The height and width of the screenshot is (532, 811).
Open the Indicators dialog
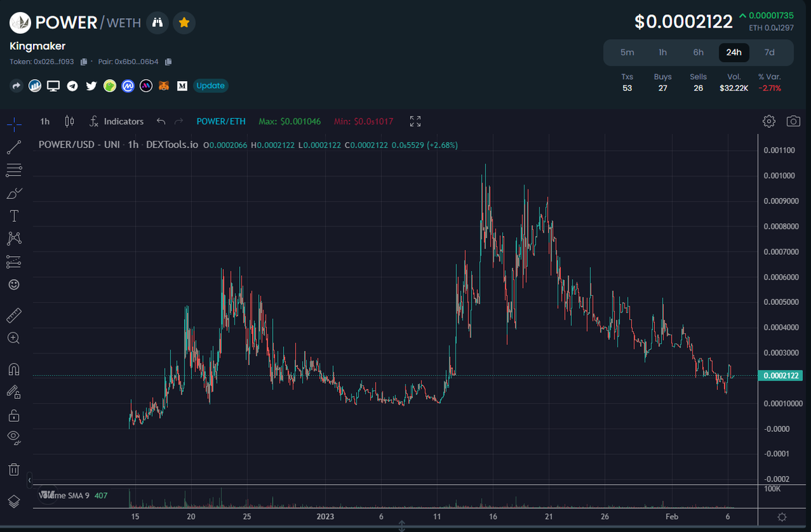point(116,122)
